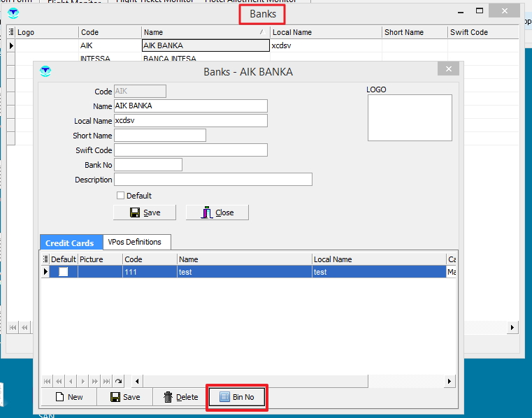
Task: Click the empty LOGO image box
Action: coord(410,118)
